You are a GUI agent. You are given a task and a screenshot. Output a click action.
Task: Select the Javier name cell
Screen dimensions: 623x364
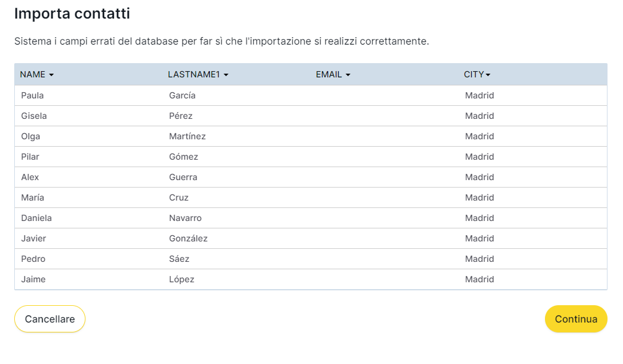33,238
